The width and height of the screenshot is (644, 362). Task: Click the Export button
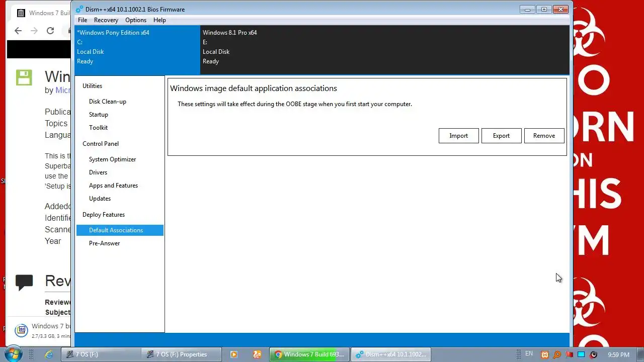click(x=501, y=136)
